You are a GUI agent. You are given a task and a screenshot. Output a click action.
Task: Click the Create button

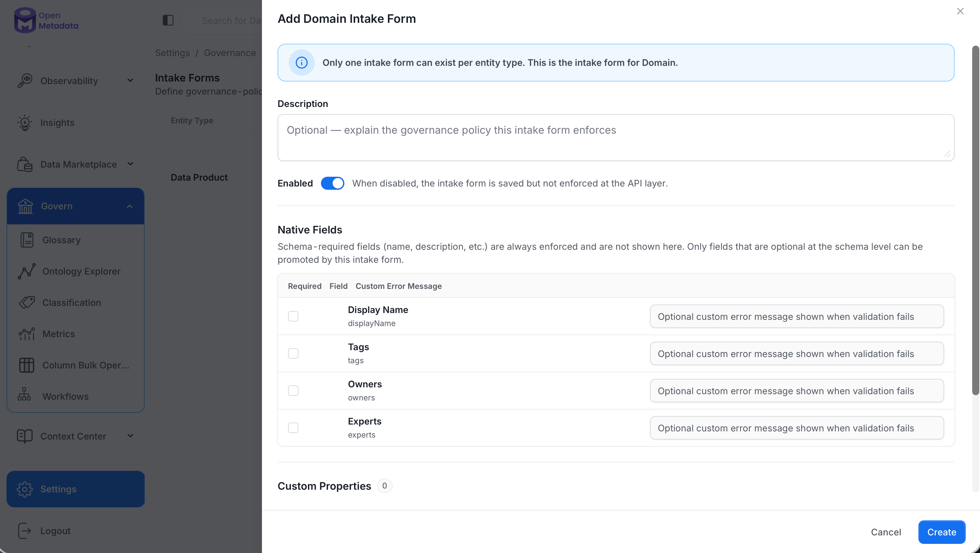942,532
